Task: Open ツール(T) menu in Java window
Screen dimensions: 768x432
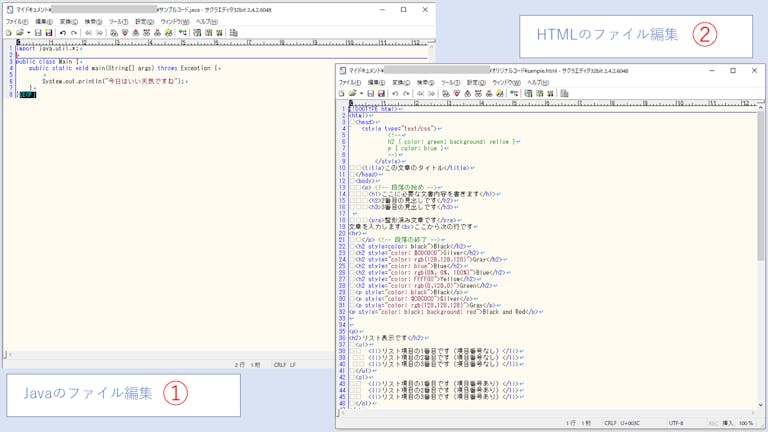Action: [118, 22]
